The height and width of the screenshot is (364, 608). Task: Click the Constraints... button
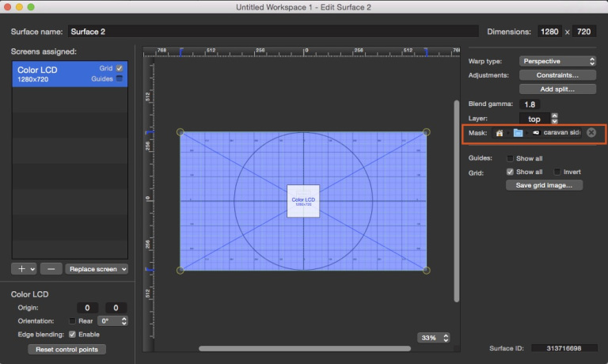(557, 75)
